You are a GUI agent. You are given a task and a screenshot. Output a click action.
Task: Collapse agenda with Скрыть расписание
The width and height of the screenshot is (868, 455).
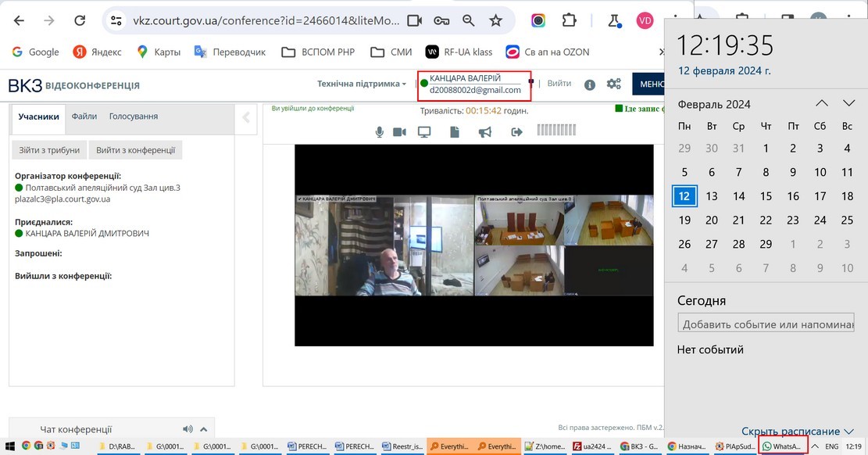point(797,432)
